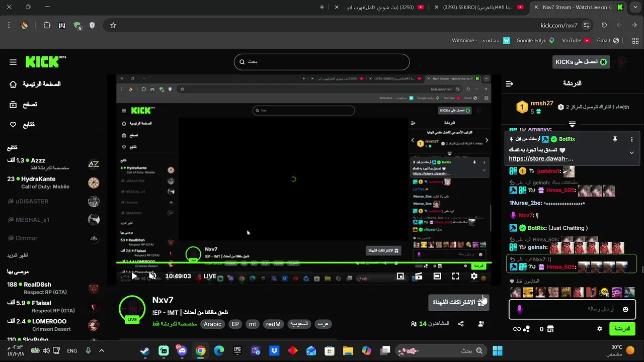Open RealD8sh recommended channel
Image resolution: width=644 pixels, height=362 pixels.
pyautogui.click(x=53, y=288)
